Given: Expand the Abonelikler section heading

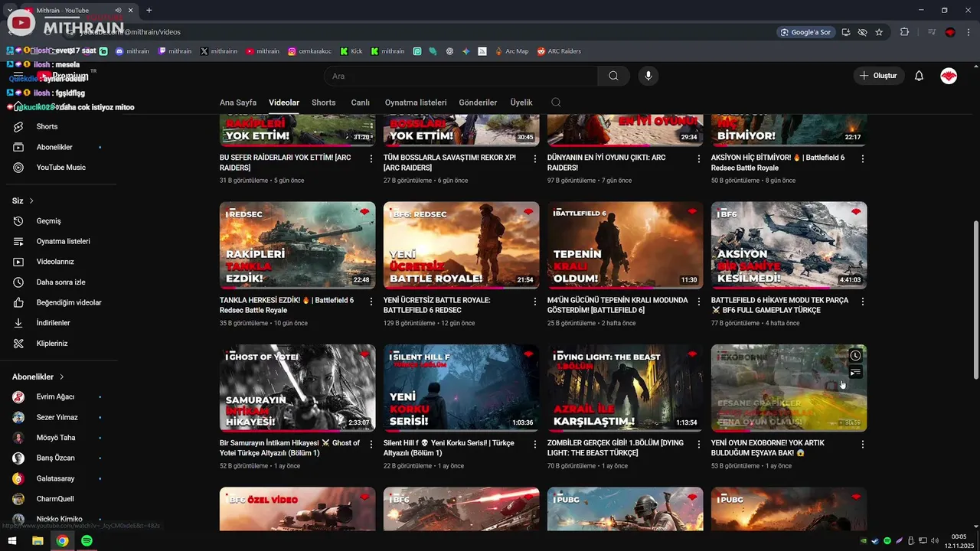Looking at the screenshot, I should [x=38, y=377].
